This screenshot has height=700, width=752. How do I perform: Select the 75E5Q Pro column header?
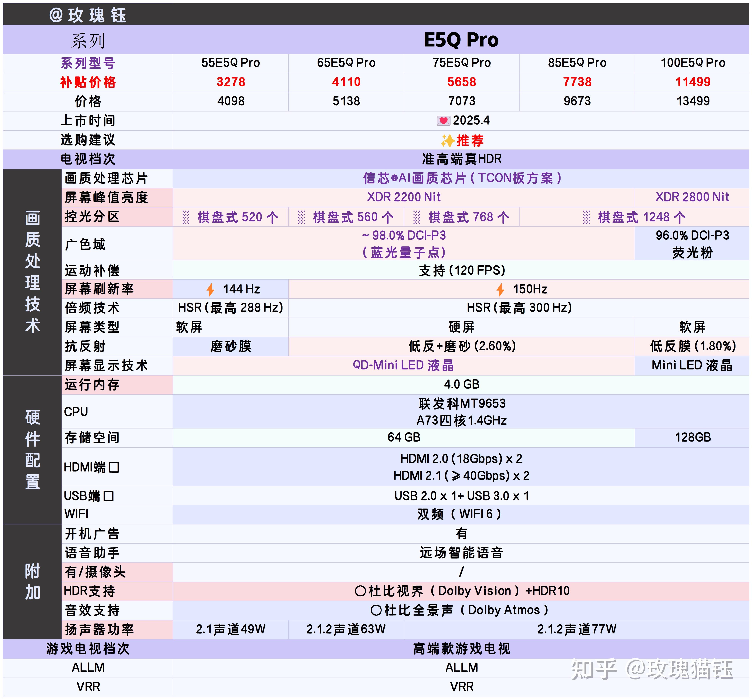coord(462,63)
